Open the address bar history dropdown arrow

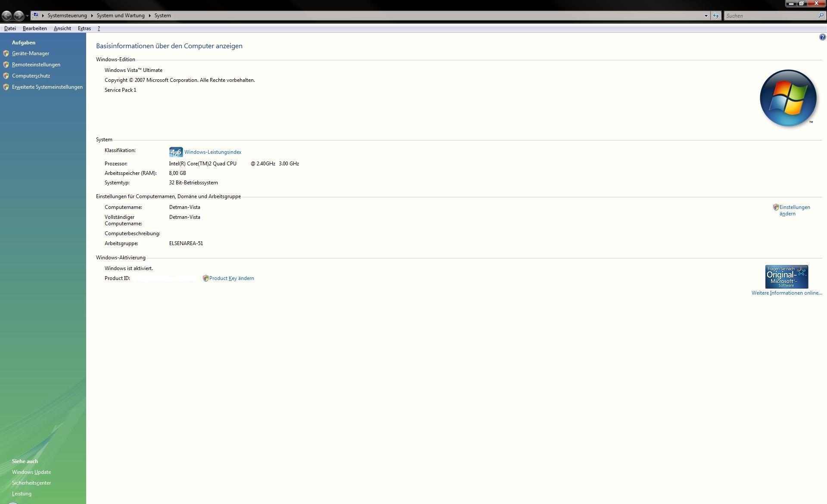coord(706,16)
